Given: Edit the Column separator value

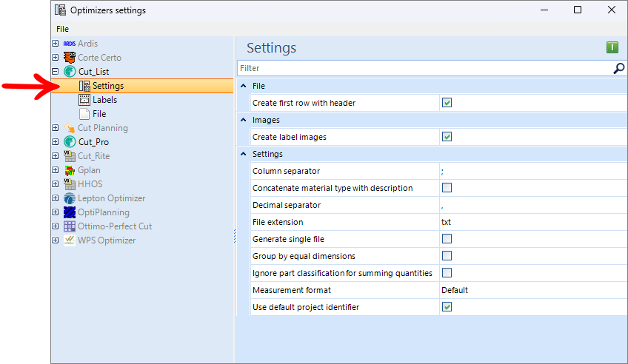Looking at the screenshot, I should (x=533, y=171).
